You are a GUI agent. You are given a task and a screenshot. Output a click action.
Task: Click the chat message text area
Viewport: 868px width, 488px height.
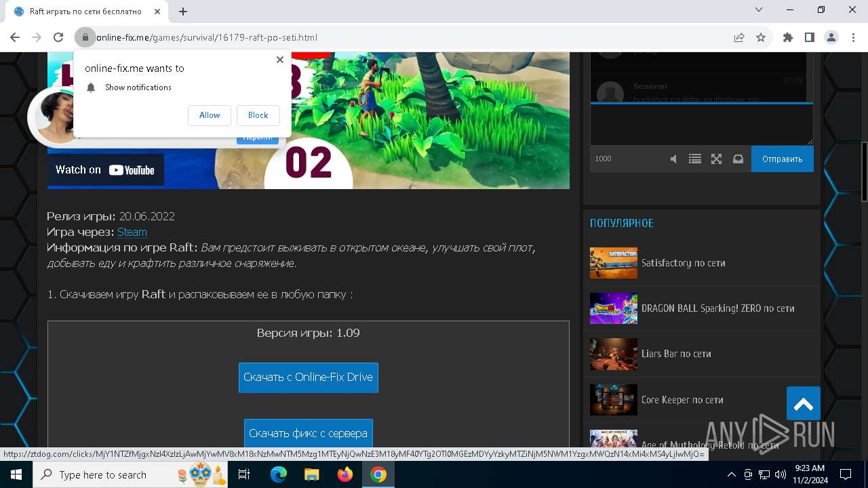[702, 125]
